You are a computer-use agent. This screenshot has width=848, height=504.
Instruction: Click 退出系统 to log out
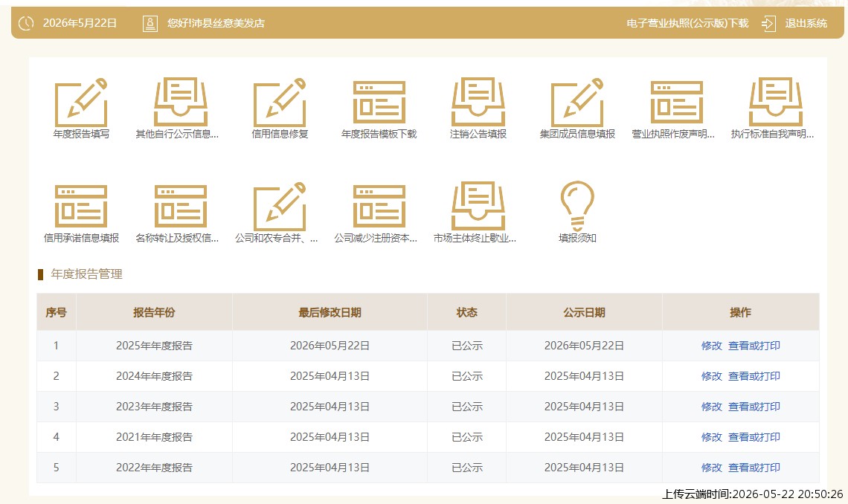(x=806, y=23)
